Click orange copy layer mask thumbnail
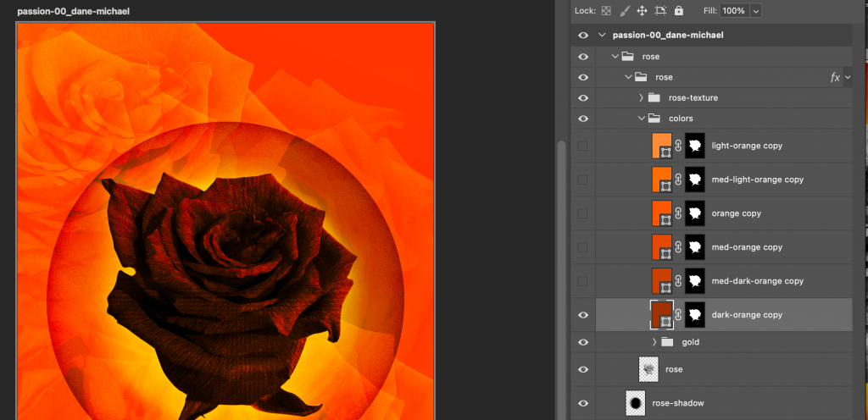The image size is (868, 420). 695,213
